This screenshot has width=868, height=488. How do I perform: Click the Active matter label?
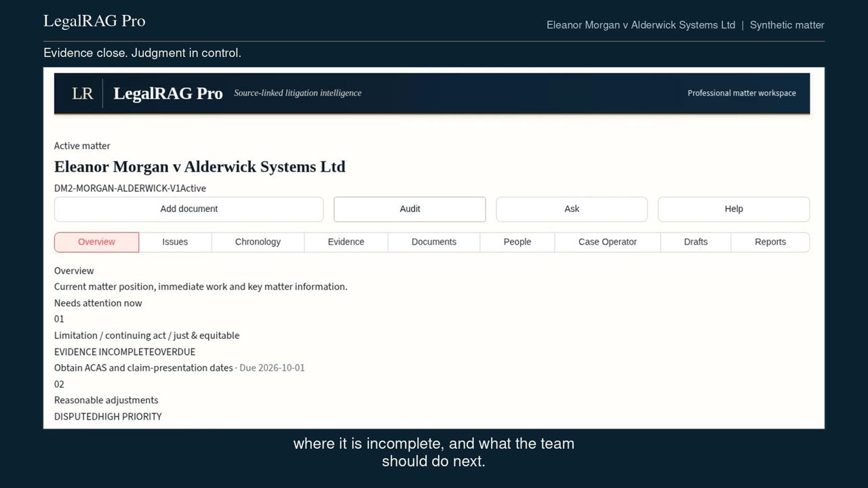(x=82, y=146)
